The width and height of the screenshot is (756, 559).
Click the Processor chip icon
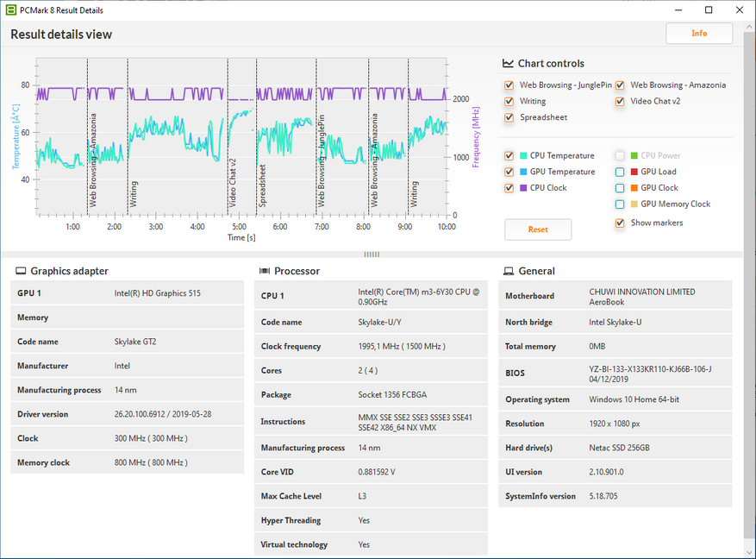[x=266, y=271]
